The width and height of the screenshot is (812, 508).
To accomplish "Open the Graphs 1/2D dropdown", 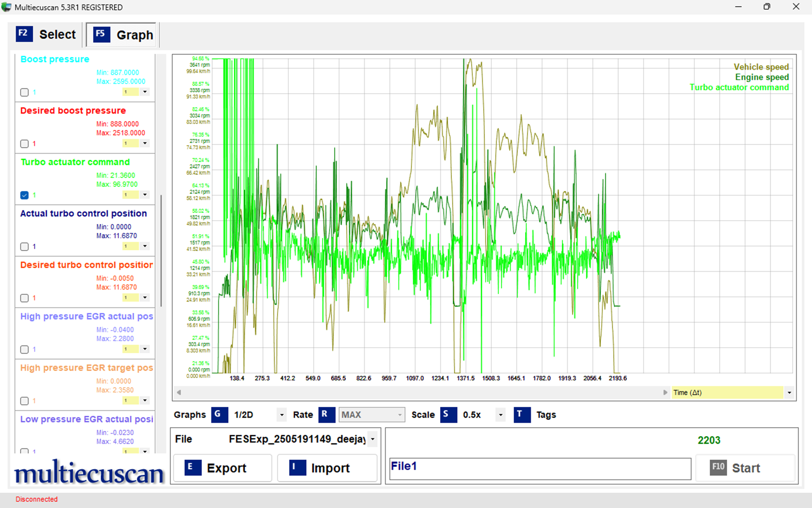I will 282,415.
